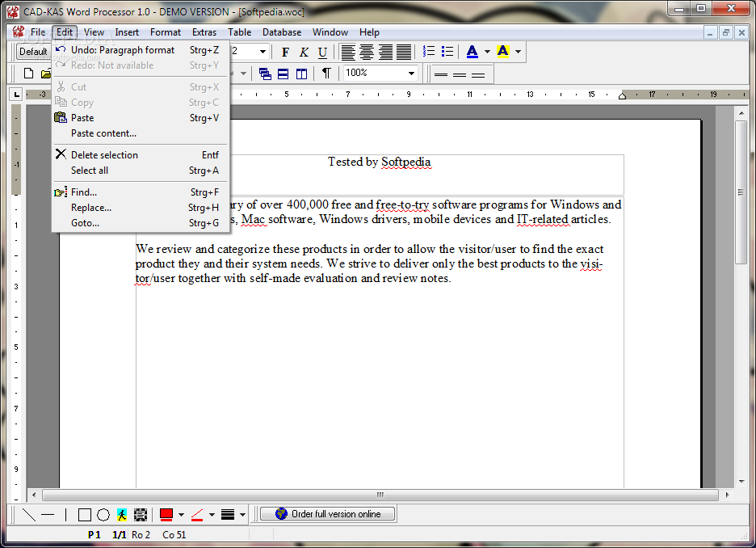
Task: Select the ellipse drawing tool
Action: [x=103, y=515]
